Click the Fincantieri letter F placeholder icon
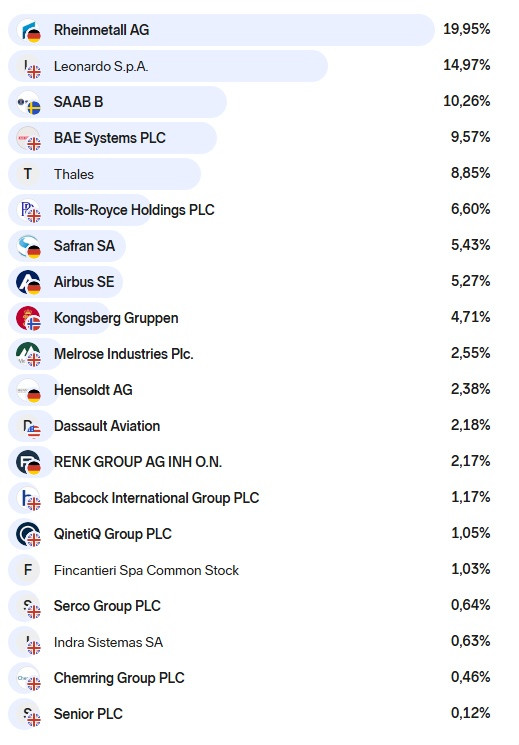This screenshot has width=519, height=745. point(28,570)
